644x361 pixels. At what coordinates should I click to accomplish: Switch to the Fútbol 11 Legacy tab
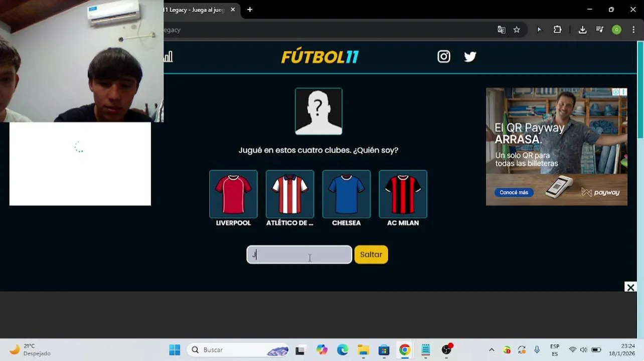point(196,10)
